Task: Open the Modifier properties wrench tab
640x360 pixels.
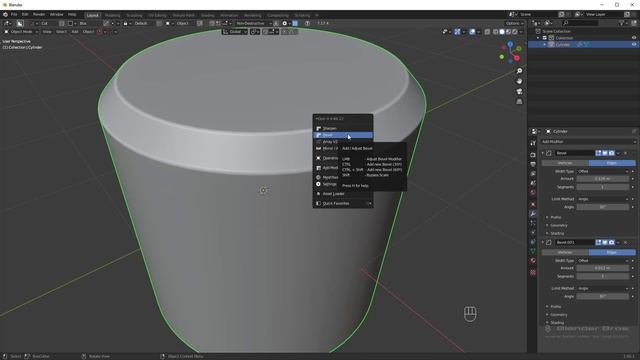Action: point(533,214)
